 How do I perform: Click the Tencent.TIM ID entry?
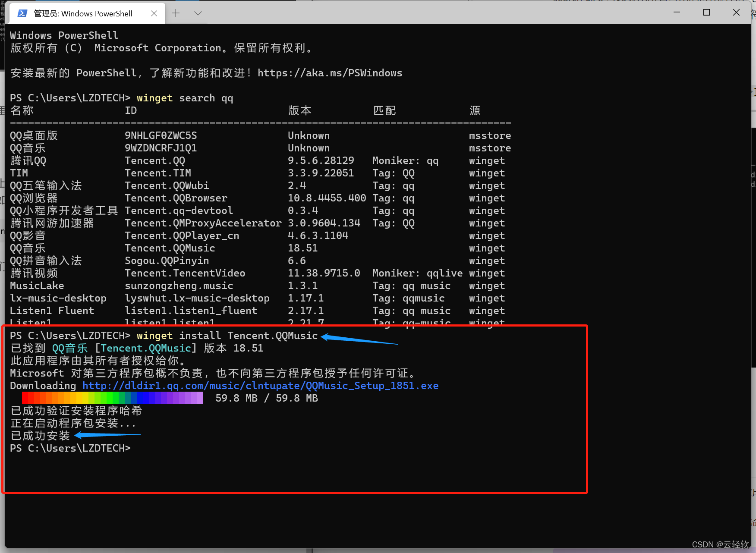click(x=158, y=173)
